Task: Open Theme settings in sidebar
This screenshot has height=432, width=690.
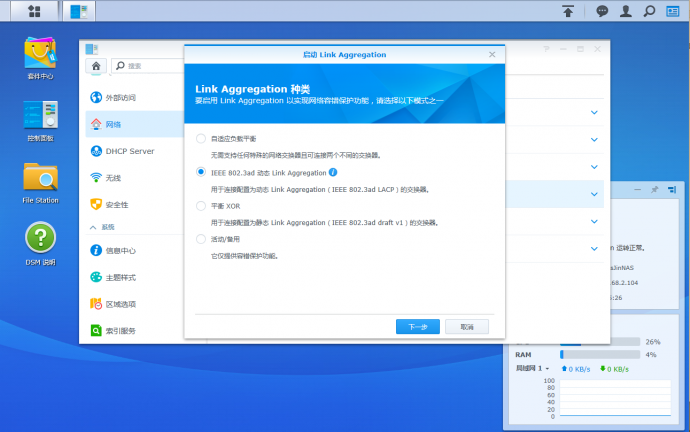Action: tap(134, 277)
